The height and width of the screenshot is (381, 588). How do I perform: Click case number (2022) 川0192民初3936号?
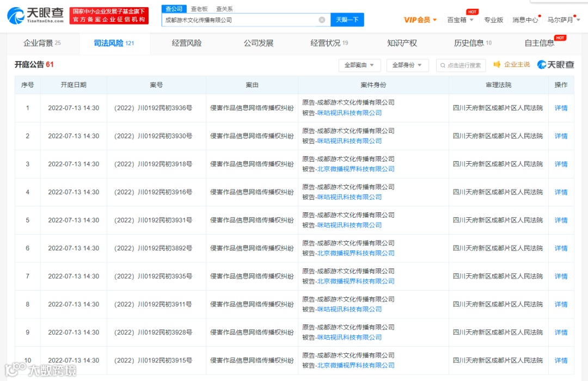(154, 108)
